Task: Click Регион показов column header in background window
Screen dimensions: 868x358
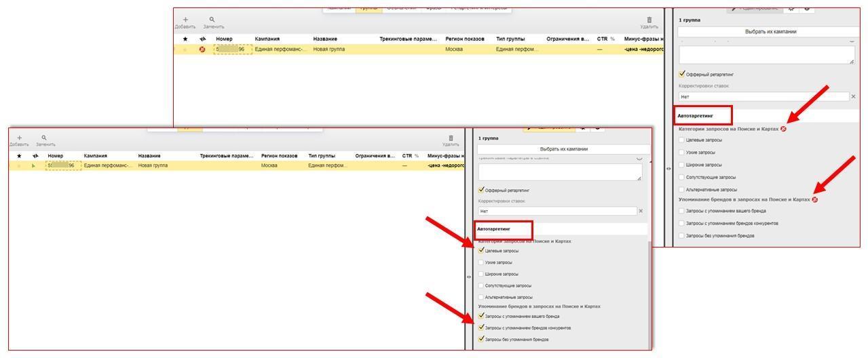Action: [464, 39]
